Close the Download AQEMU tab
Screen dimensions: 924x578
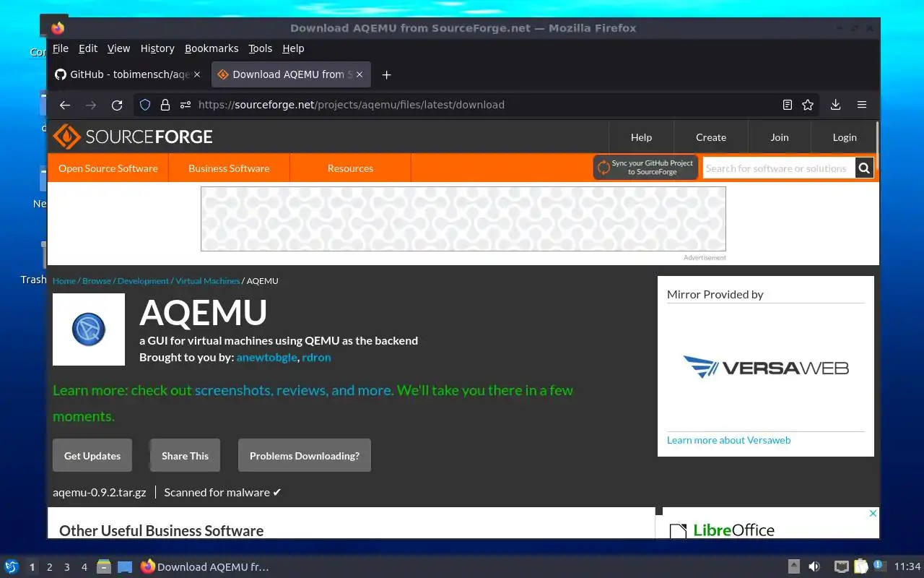pyautogui.click(x=359, y=74)
